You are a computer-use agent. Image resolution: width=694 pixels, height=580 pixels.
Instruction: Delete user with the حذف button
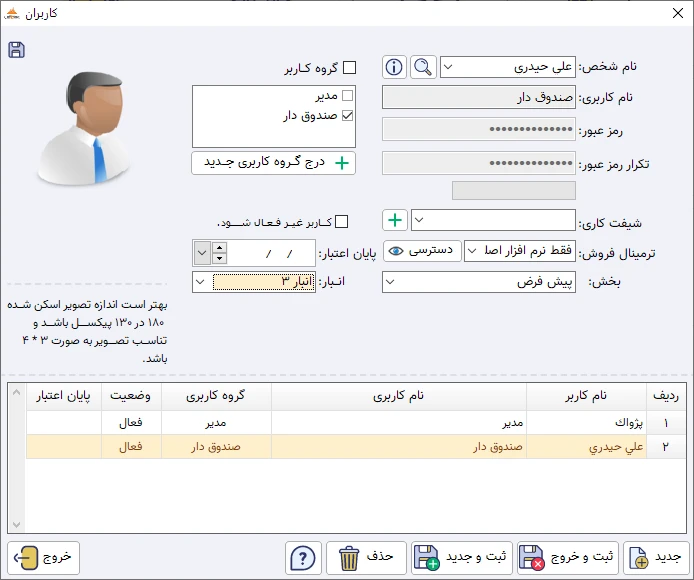366,558
